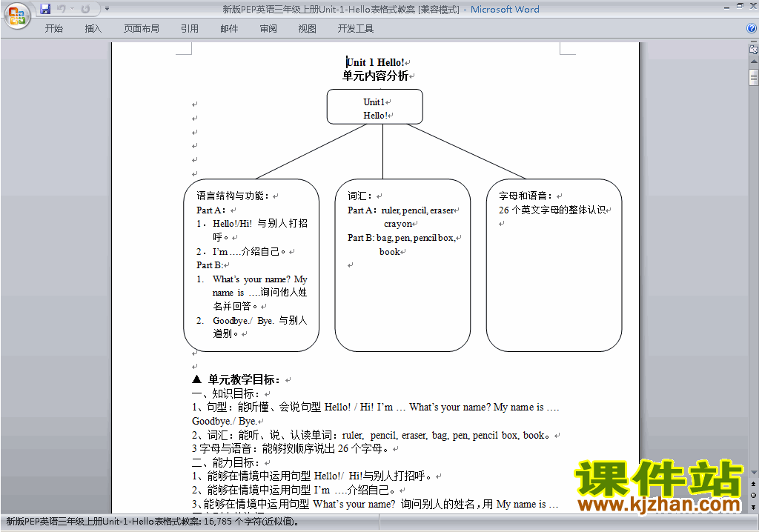
Task: Click "Part B:" label in left box
Action: (x=210, y=265)
